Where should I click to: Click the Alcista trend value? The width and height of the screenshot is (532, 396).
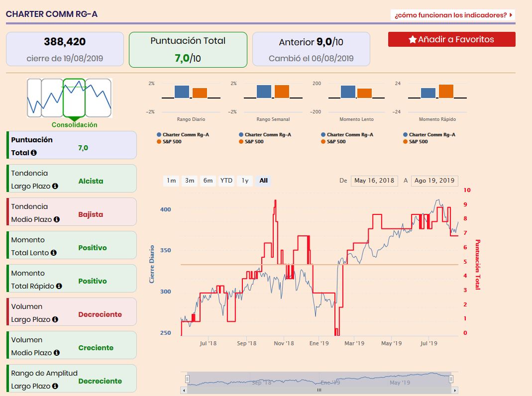tap(91, 181)
